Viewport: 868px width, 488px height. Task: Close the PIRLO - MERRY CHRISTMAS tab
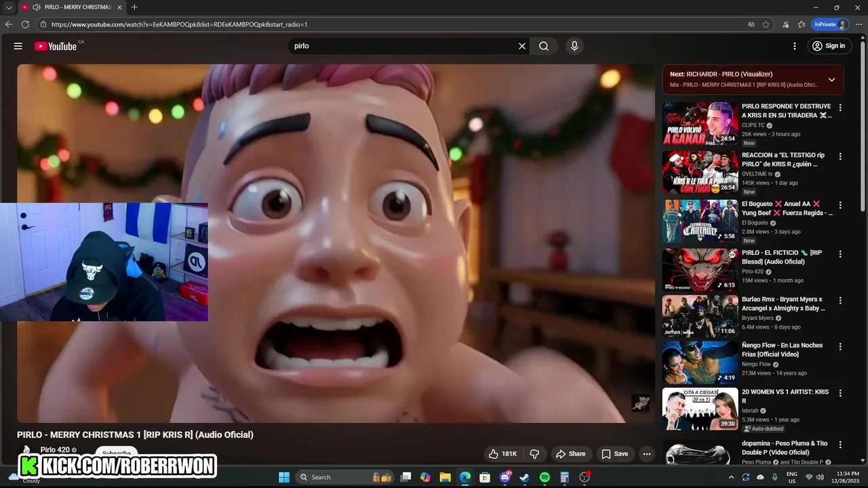(120, 7)
